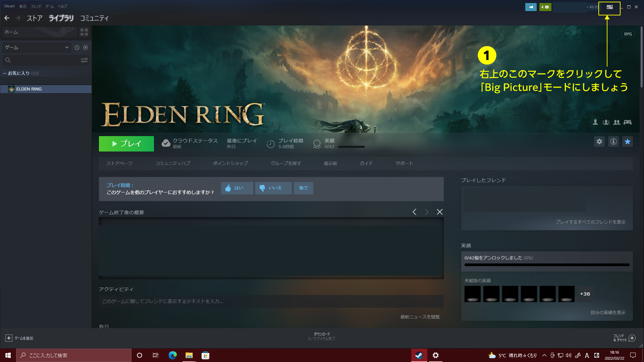Screen dimensions: 644x362
Task: Click the single-player feature icon
Action: 595,122
